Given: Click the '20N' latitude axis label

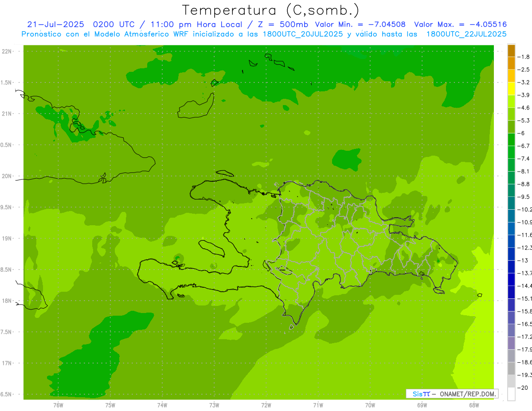Looking at the screenshot, I should 8,176.
